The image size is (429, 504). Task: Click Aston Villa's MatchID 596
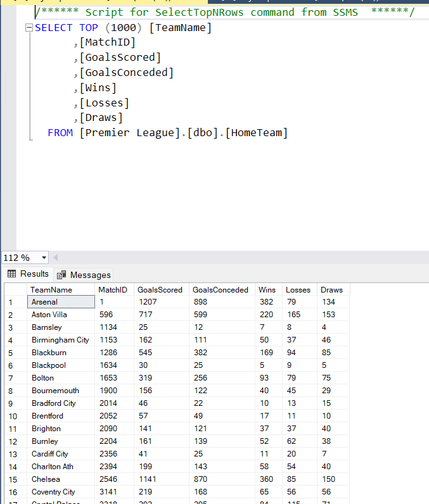pyautogui.click(x=114, y=314)
